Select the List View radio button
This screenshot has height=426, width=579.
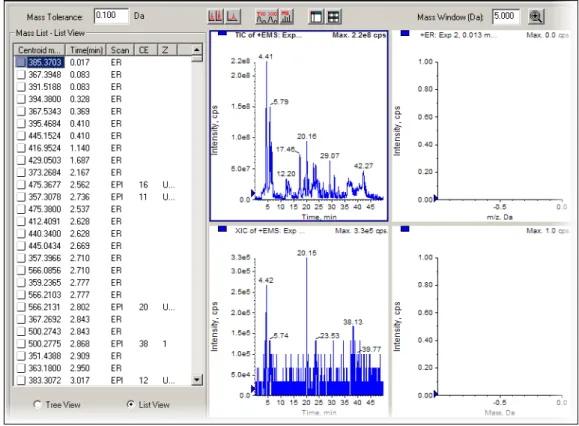tap(130, 405)
